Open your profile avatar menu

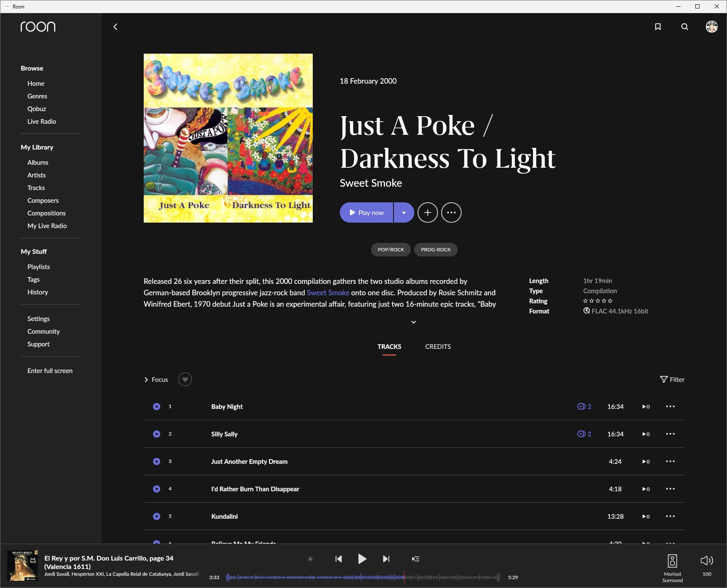pos(711,27)
